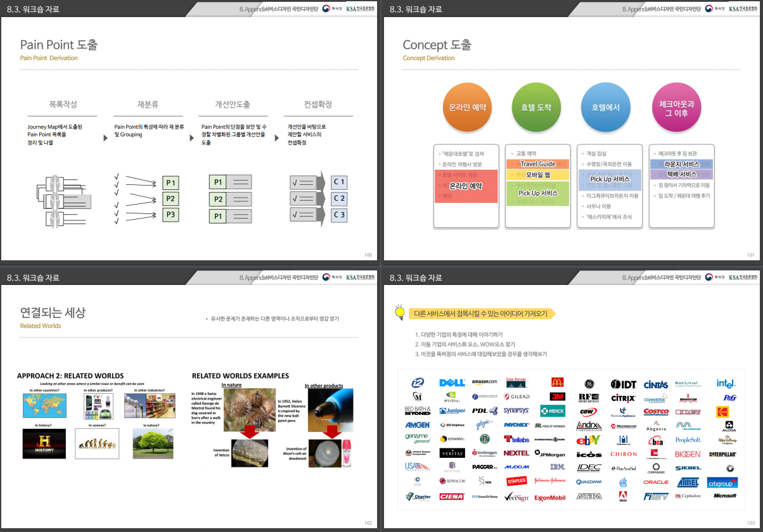The image size is (763, 532).
Task: Select the Intel logo
Action: pyautogui.click(x=726, y=384)
